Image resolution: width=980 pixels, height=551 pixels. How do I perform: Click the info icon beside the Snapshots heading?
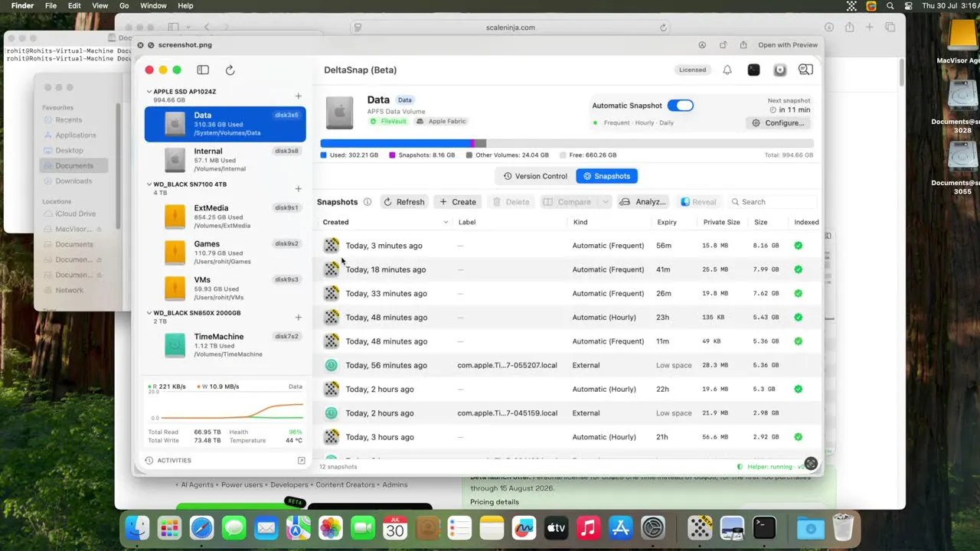[367, 202]
